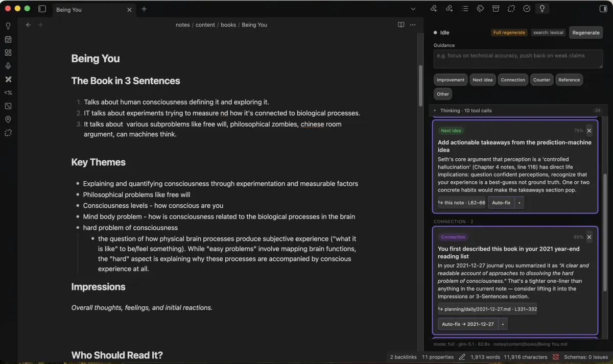Switch to reading view with the book icon

coord(401,25)
